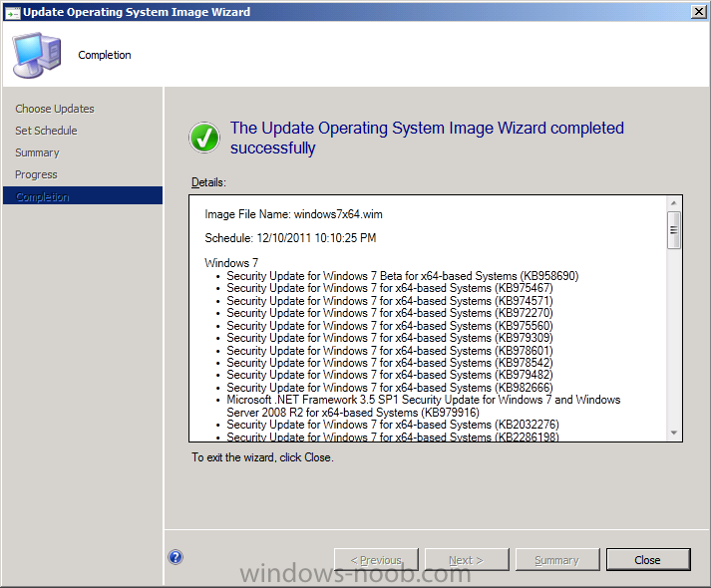This screenshot has width=711, height=588.
Task: Click the KB958690 Beta update entry
Action: click(403, 276)
